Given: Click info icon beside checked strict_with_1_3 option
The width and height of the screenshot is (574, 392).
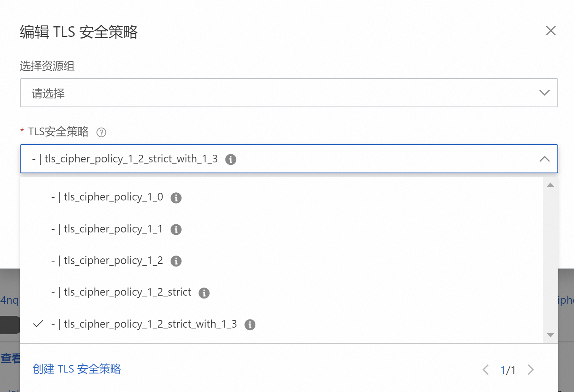Looking at the screenshot, I should pos(250,325).
